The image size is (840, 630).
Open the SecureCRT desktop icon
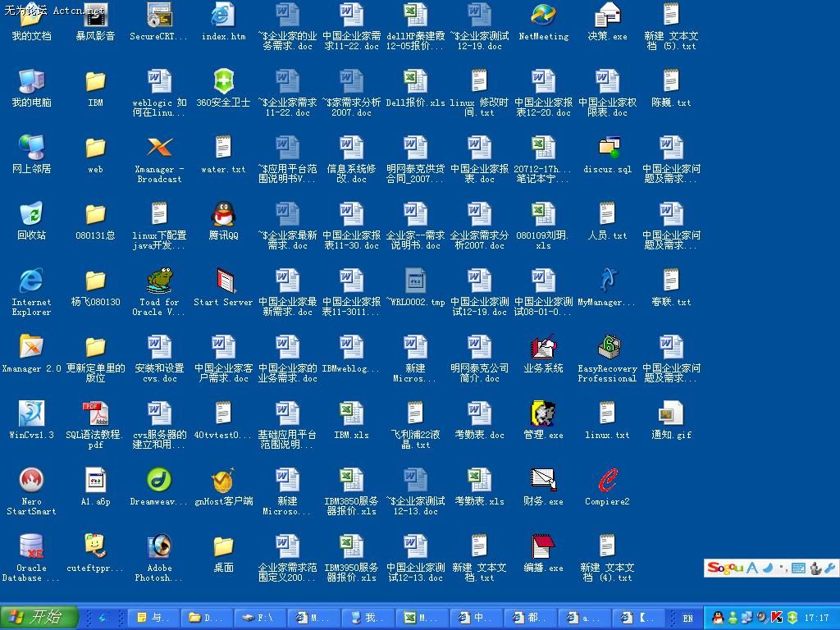[159, 16]
